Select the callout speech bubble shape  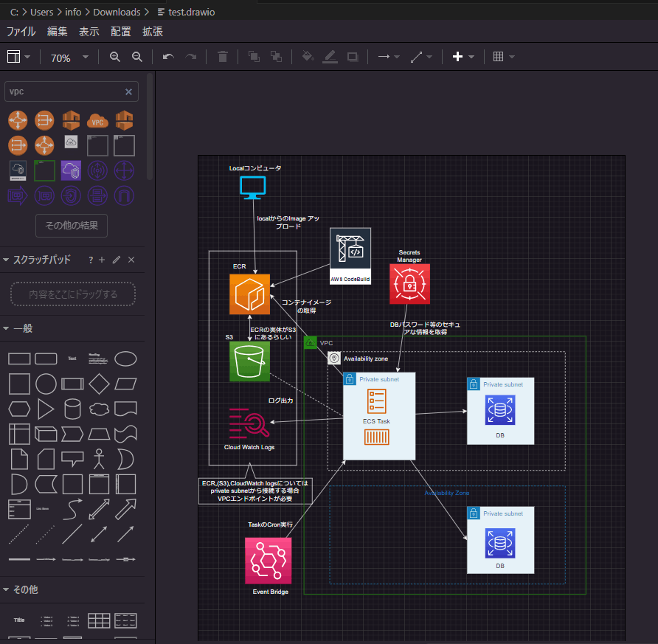[72, 459]
